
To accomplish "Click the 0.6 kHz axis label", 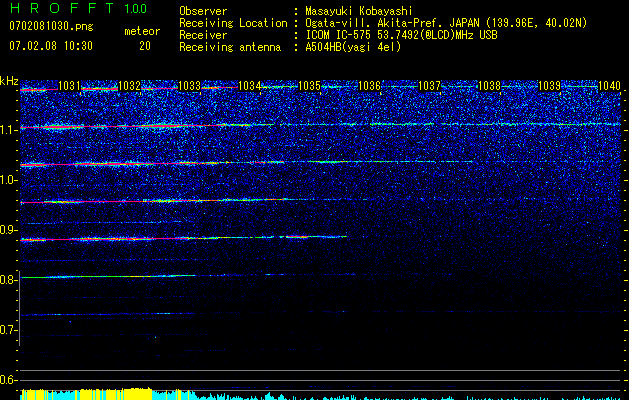I will coord(8,380).
